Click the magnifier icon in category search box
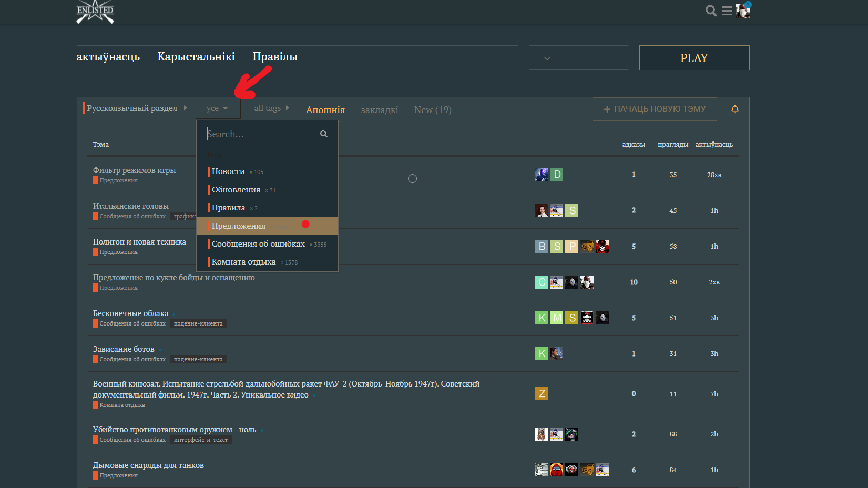 (x=324, y=134)
